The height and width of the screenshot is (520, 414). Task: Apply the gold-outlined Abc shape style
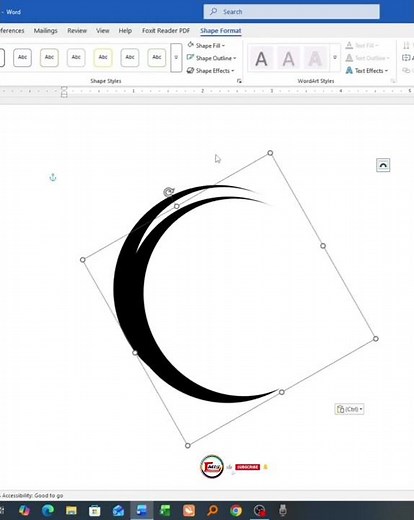(x=103, y=57)
